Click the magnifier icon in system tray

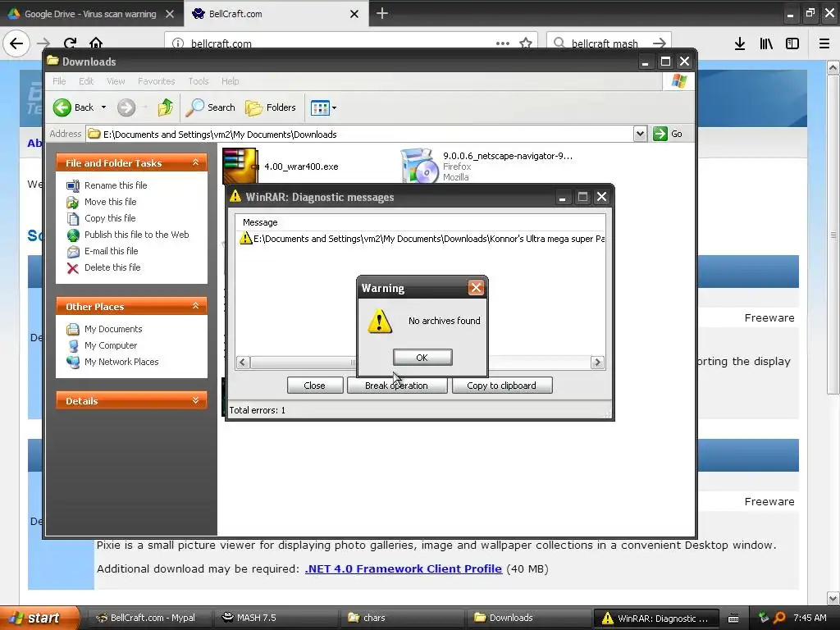pos(779,618)
